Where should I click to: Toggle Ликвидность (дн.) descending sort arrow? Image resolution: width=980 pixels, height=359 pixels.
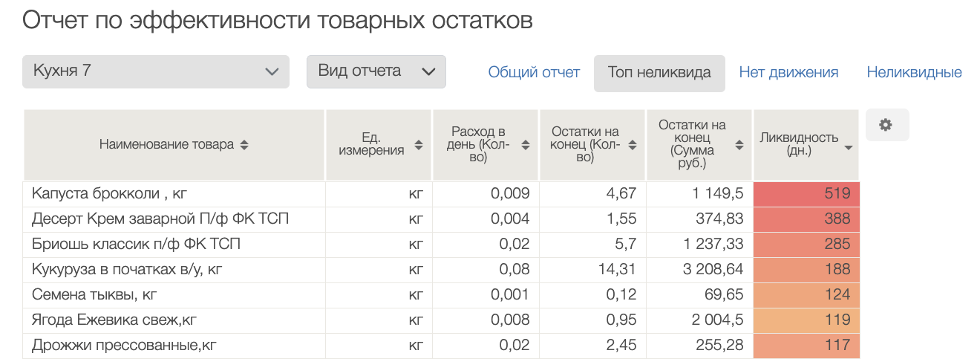(848, 148)
